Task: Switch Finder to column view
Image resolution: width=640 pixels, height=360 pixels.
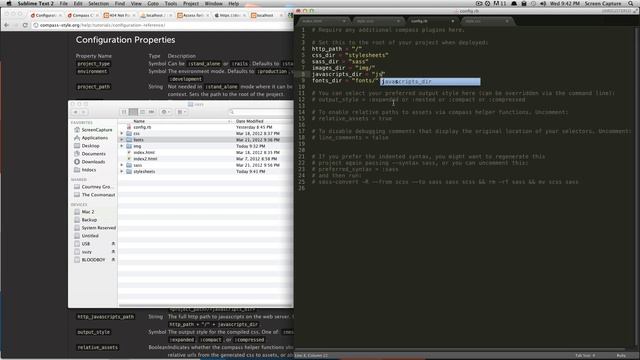Action: (x=142, y=112)
